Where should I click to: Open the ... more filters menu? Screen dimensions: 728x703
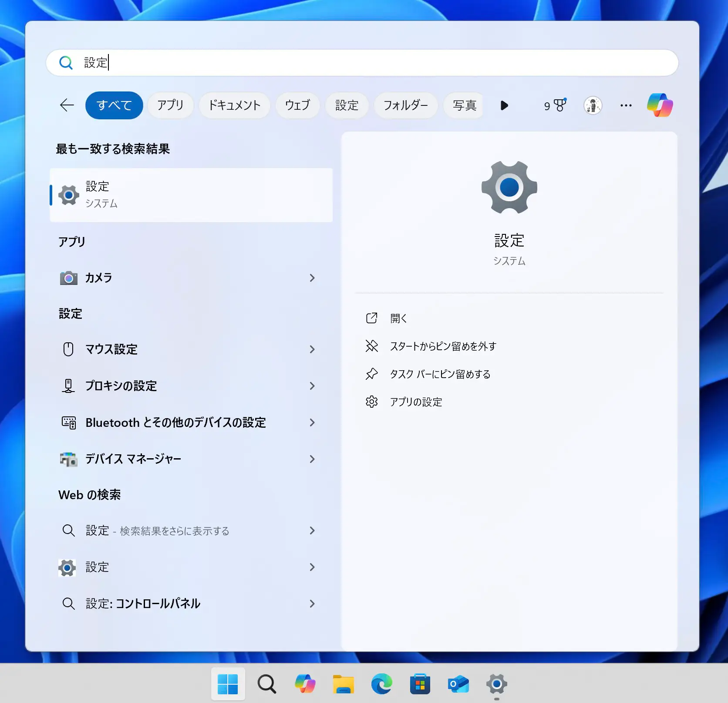click(626, 105)
